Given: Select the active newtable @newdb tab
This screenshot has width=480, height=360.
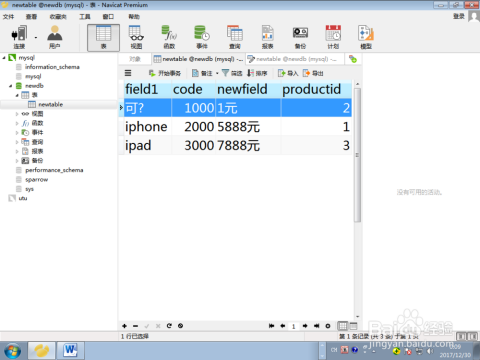Looking at the screenshot, I should pos(198,59).
